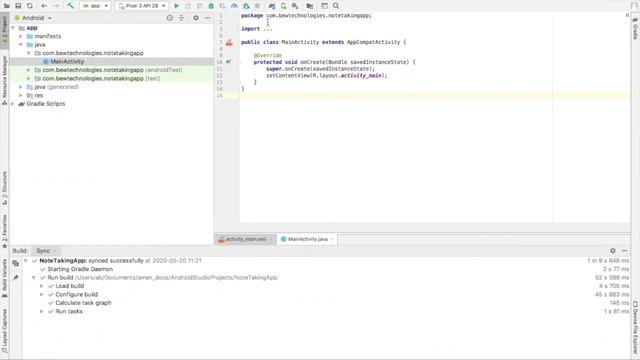The height and width of the screenshot is (360, 640).
Task: Select the com.bewtechnologies.notetakingapp (test) package
Action: [101, 78]
